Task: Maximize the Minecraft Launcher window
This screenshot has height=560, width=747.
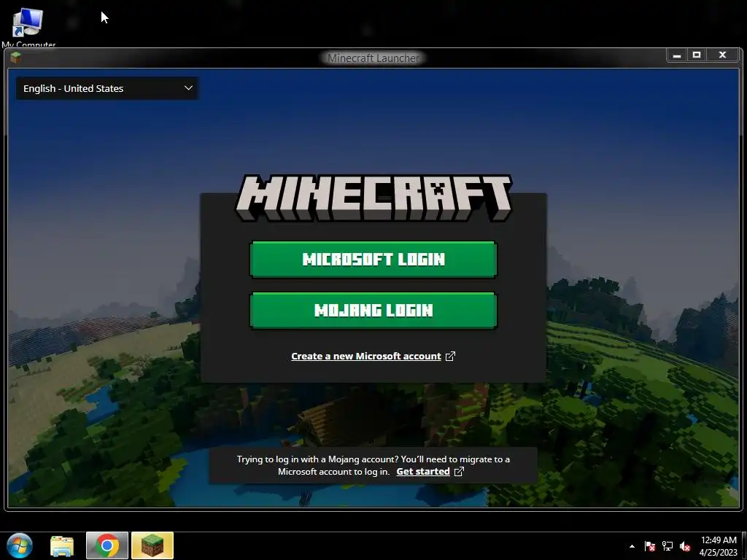Action: click(x=697, y=55)
